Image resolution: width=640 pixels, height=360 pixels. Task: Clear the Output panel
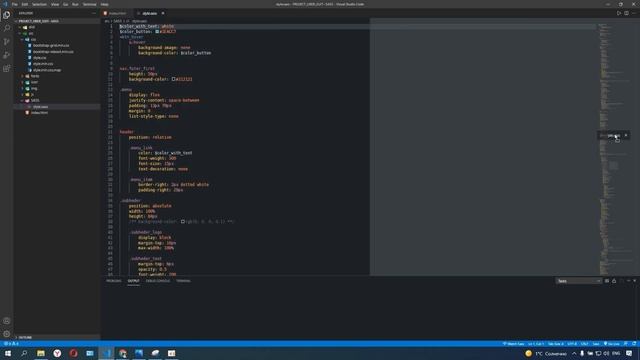tap(607, 281)
